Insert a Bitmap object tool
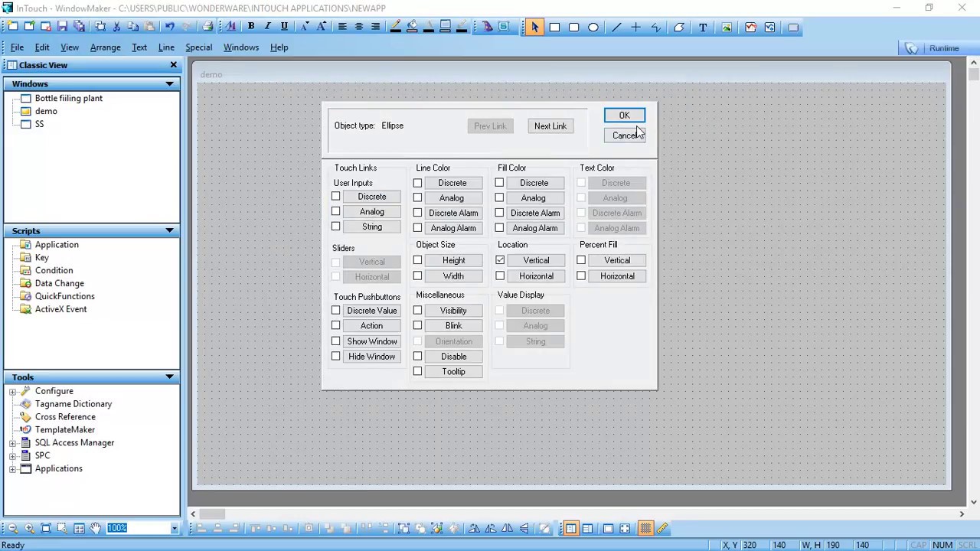This screenshot has height=551, width=980. coord(727,28)
